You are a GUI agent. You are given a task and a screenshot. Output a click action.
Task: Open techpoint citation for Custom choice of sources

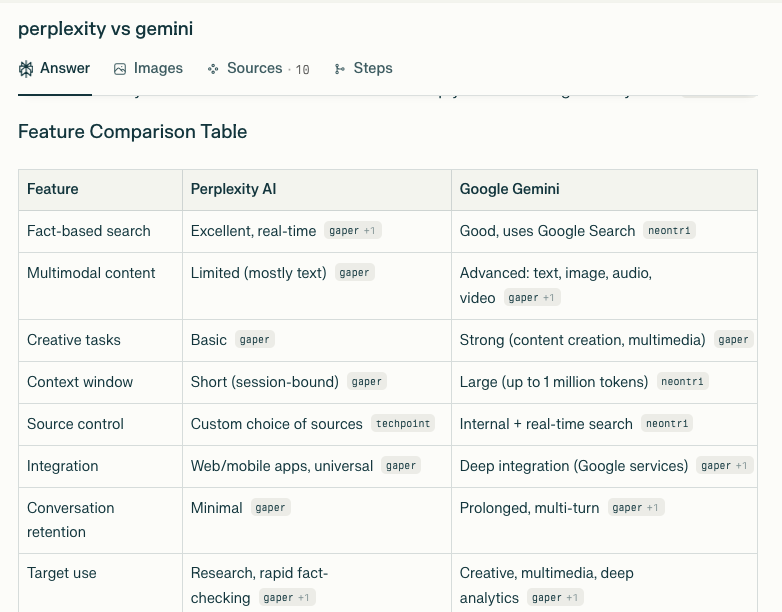pos(403,423)
